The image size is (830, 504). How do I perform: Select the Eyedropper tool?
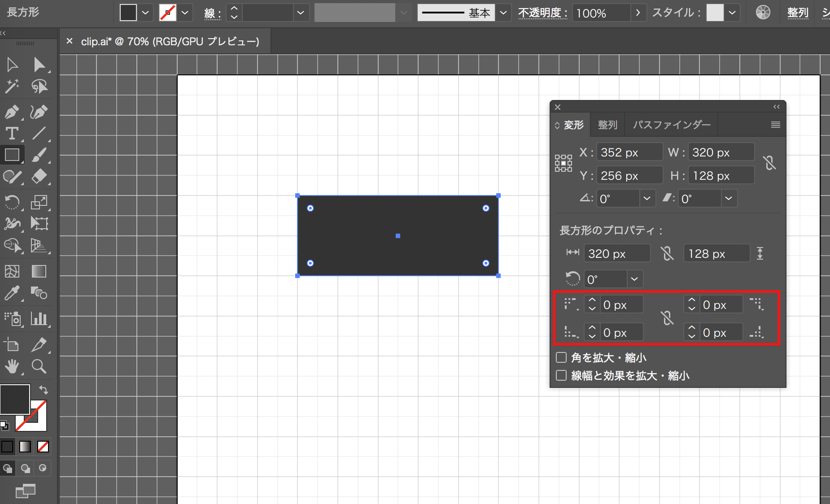coord(12,294)
